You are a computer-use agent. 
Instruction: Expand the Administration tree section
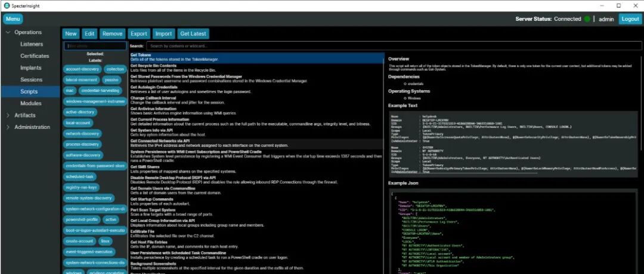tap(8, 127)
